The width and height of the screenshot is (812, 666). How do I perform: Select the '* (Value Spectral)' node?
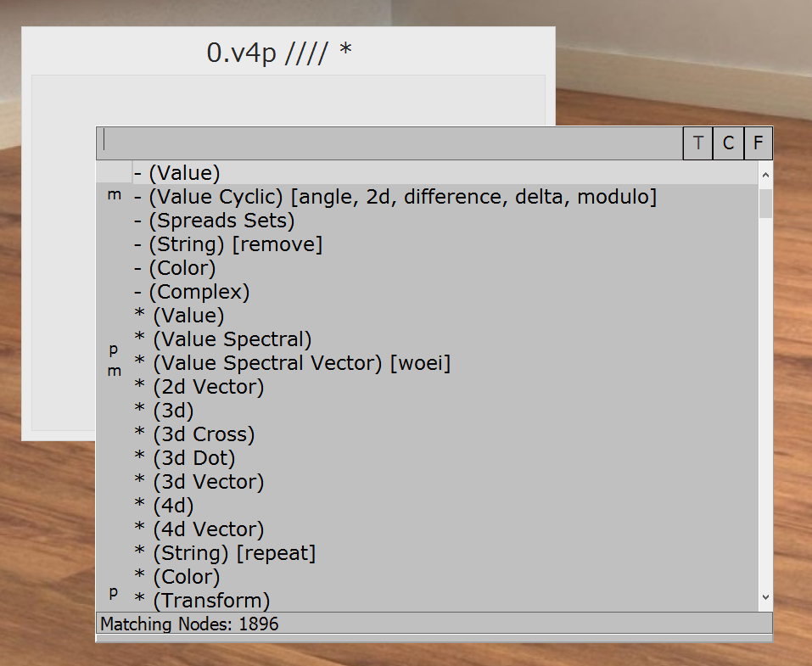tap(223, 339)
